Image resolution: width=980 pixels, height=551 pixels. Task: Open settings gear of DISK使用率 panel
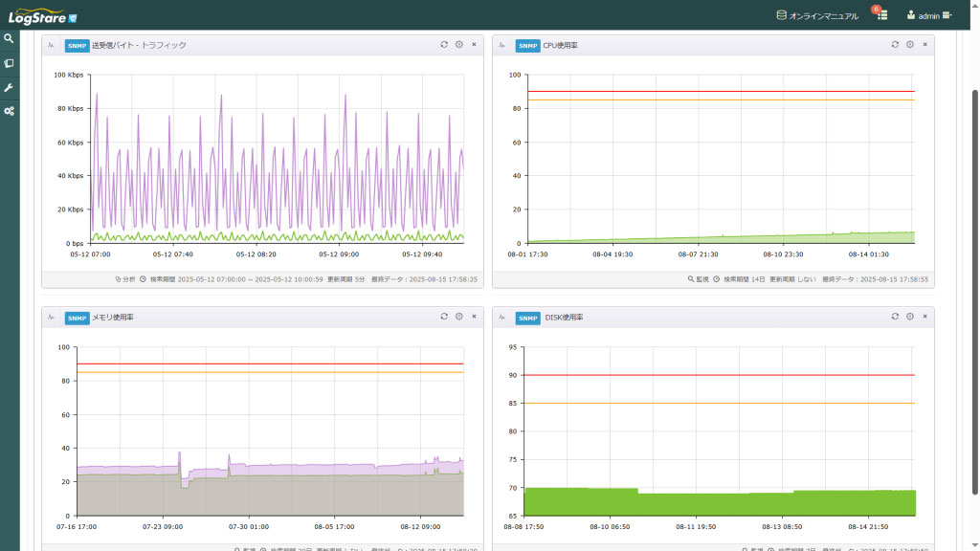[910, 317]
